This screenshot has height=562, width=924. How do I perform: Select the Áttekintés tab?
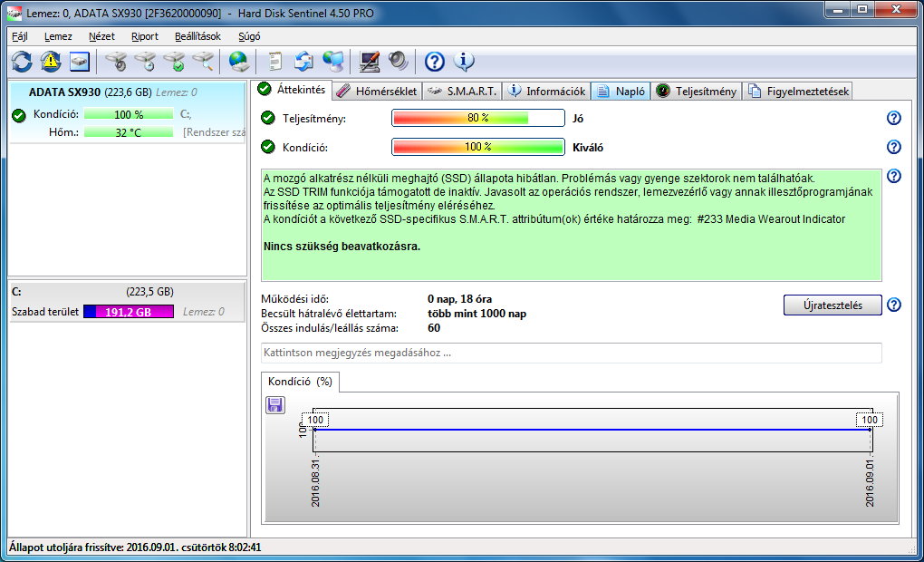pos(293,90)
